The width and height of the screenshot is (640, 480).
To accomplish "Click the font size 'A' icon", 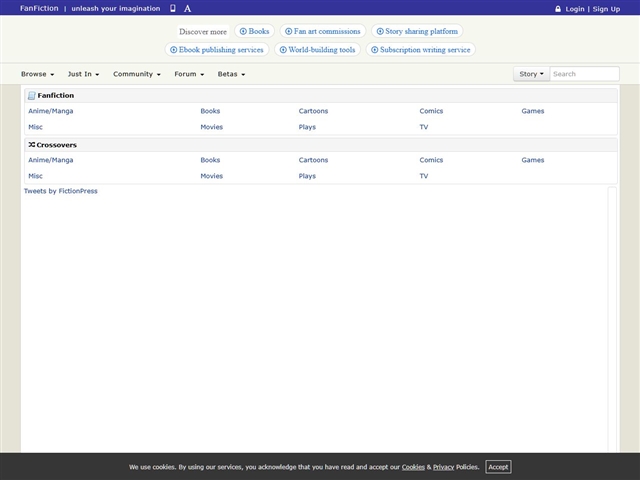I will pyautogui.click(x=187, y=9).
